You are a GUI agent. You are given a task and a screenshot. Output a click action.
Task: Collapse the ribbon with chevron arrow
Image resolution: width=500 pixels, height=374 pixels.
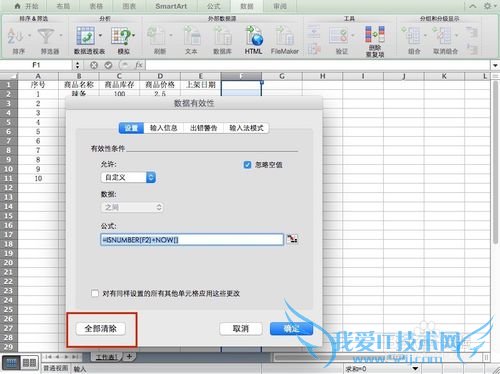[473, 6]
